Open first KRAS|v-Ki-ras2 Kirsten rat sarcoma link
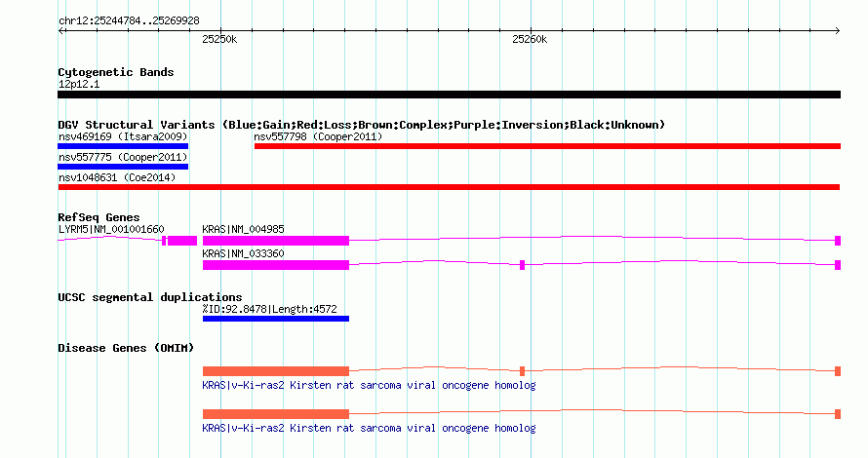 click(369, 385)
